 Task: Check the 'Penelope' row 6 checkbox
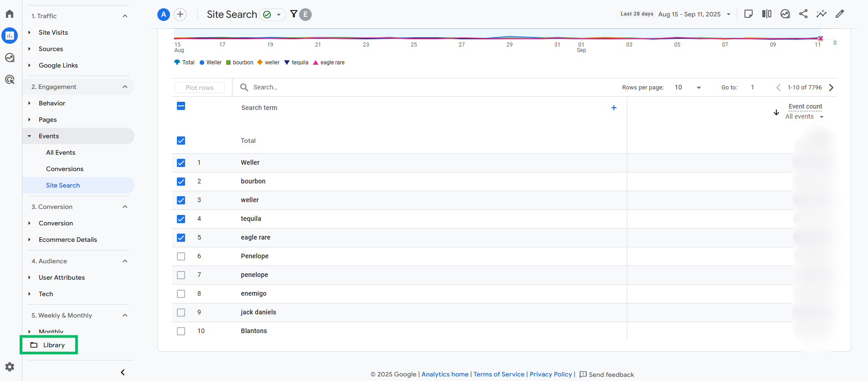click(181, 256)
